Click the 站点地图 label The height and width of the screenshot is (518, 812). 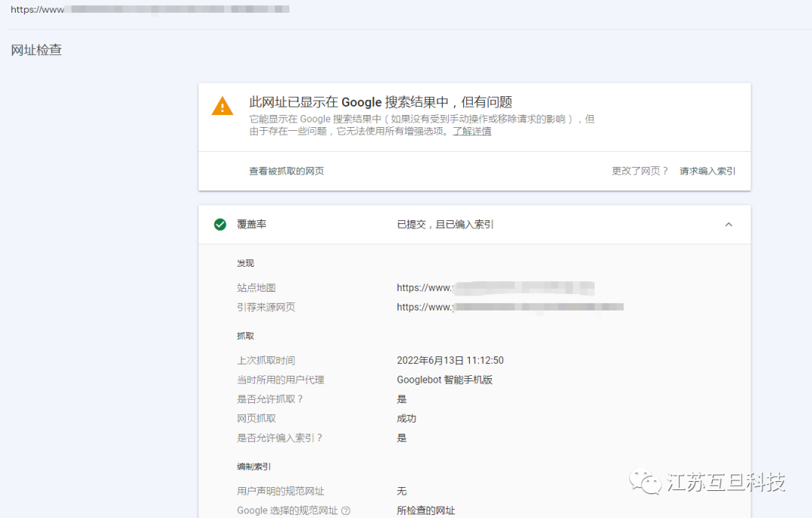point(256,287)
